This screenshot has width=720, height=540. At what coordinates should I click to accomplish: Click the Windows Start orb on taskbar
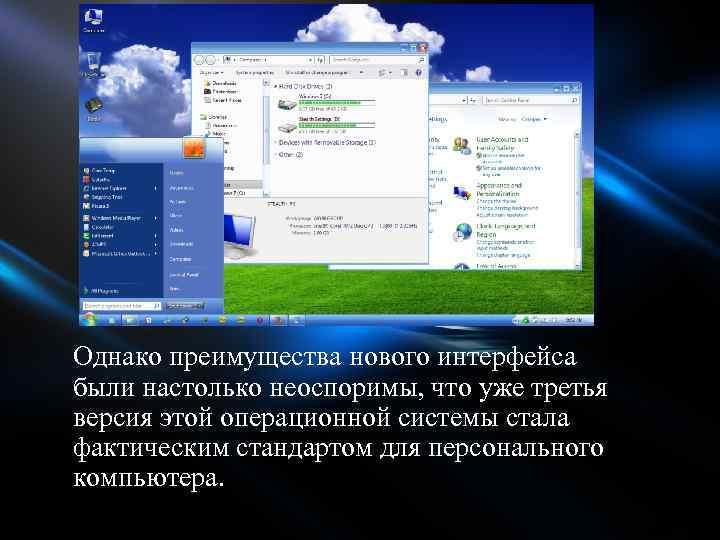pyautogui.click(x=90, y=319)
